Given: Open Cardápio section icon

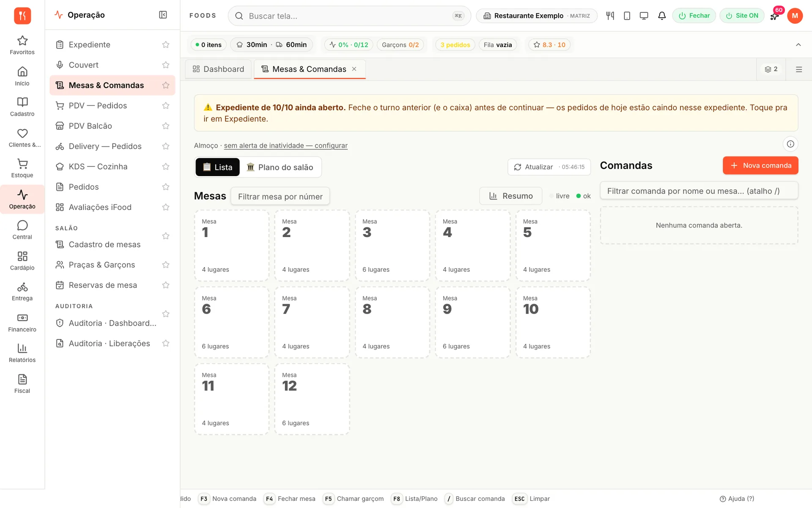Looking at the screenshot, I should point(22,261).
